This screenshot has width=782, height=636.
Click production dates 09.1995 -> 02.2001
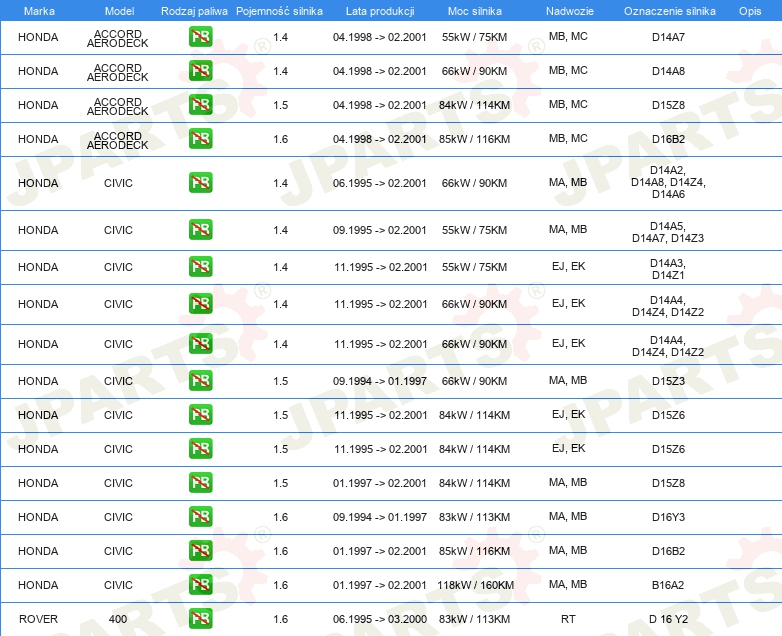(380, 230)
